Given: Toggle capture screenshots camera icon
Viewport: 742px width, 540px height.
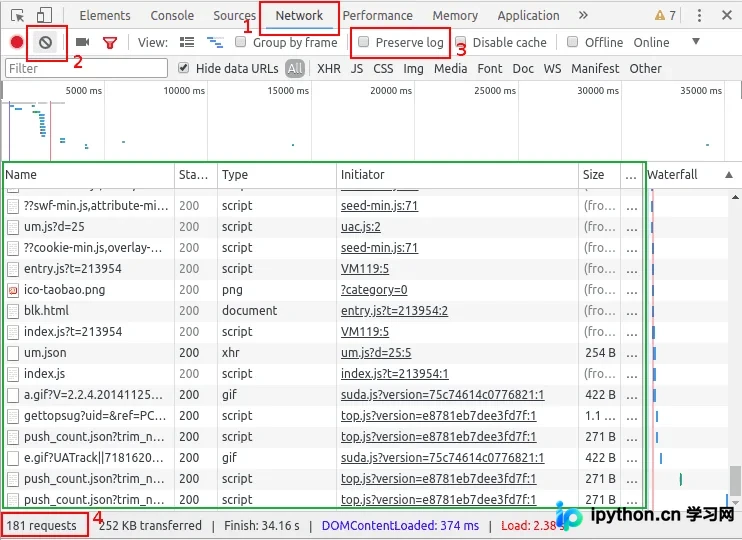Looking at the screenshot, I should click(x=82, y=43).
